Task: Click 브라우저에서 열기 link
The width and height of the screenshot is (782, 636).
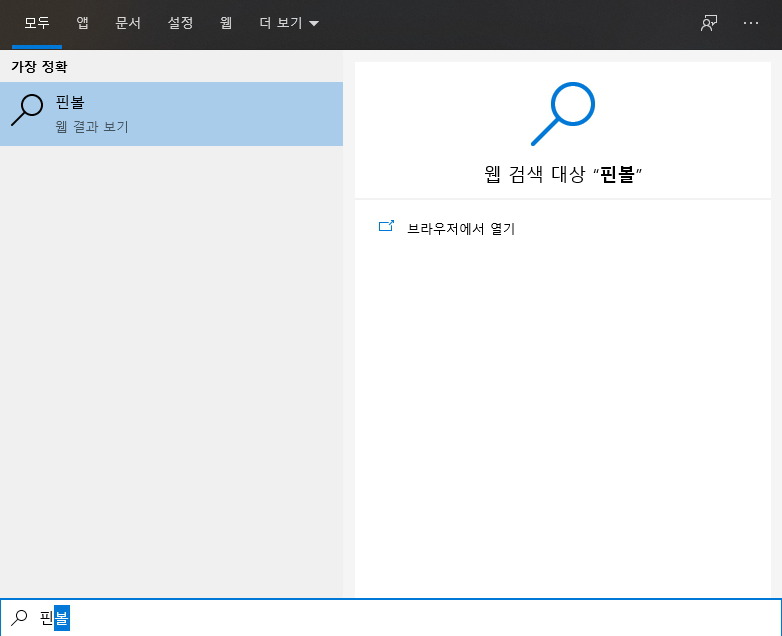Action: click(461, 228)
